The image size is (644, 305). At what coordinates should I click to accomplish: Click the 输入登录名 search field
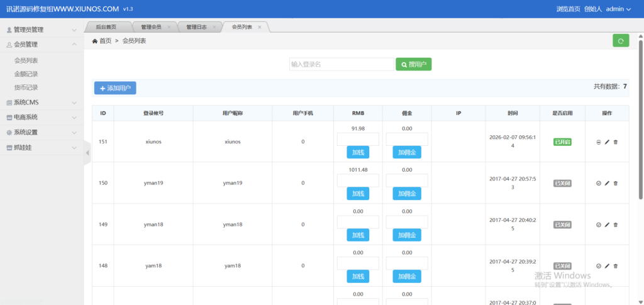(x=341, y=64)
